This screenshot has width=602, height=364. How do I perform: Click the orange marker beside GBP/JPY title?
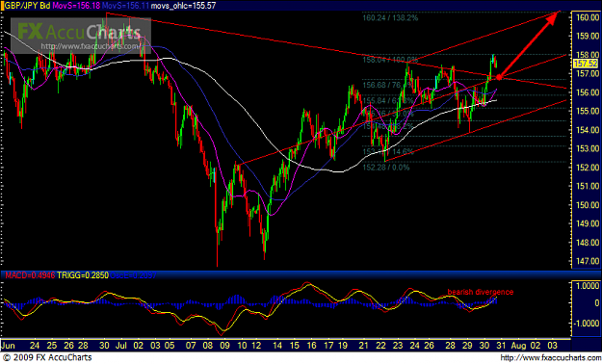pyautogui.click(x=2, y=6)
